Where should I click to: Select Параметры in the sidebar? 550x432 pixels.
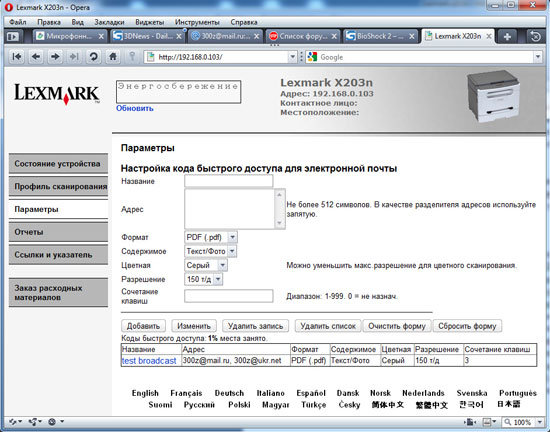58,209
